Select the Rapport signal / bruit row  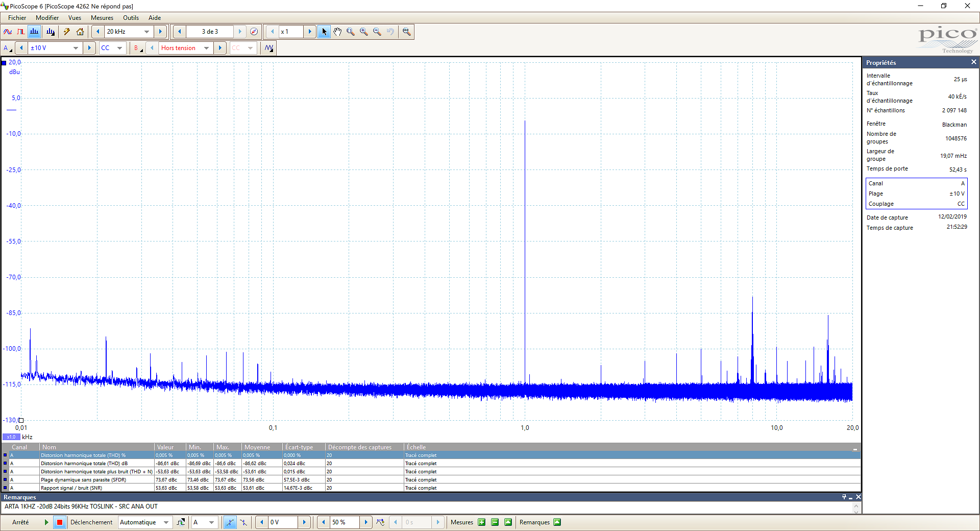coord(431,488)
